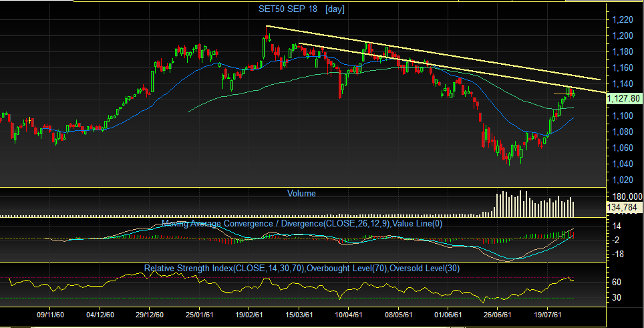Click the 1,200 price axis label
This screenshot has height=328, width=644.
coord(621,35)
